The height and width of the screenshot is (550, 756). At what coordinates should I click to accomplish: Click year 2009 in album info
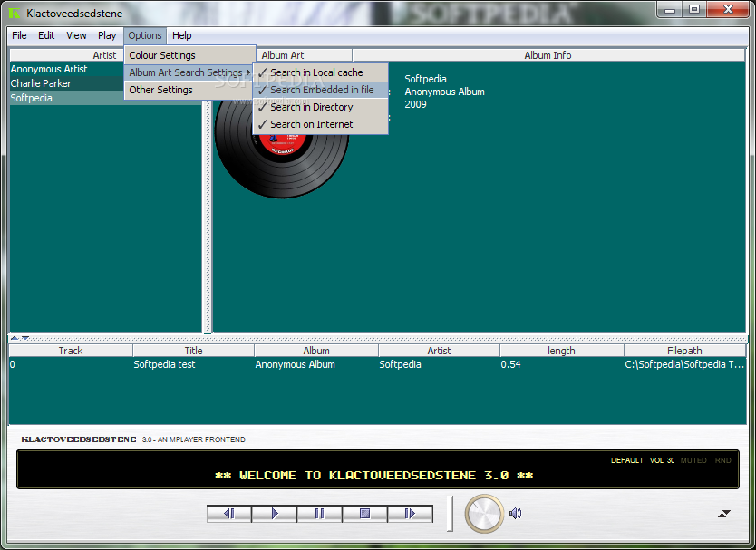(x=415, y=104)
